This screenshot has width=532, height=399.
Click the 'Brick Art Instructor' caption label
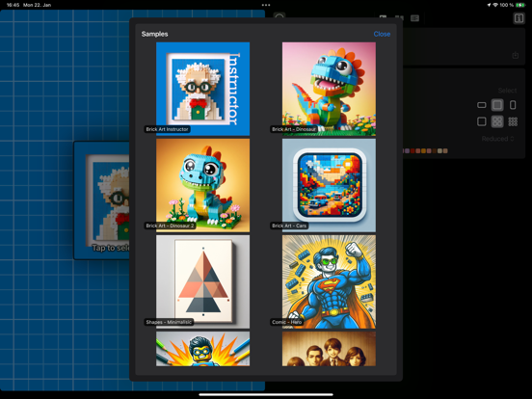pyautogui.click(x=167, y=129)
